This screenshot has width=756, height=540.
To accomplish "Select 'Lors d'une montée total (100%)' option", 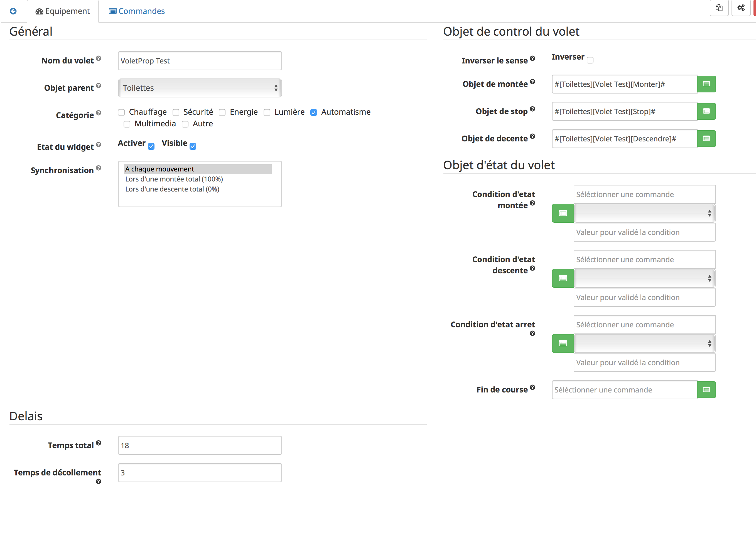I will click(x=198, y=179).
